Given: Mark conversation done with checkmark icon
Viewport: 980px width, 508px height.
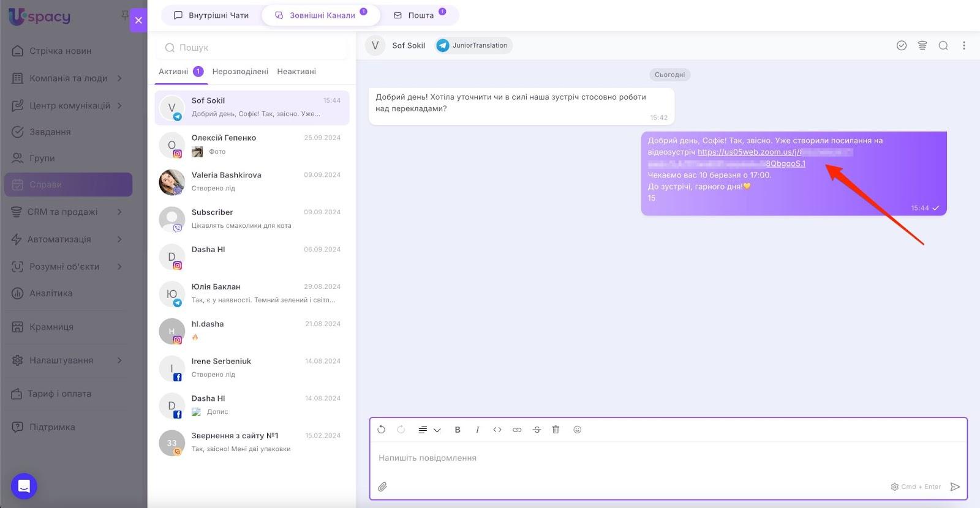Looking at the screenshot, I should (902, 45).
